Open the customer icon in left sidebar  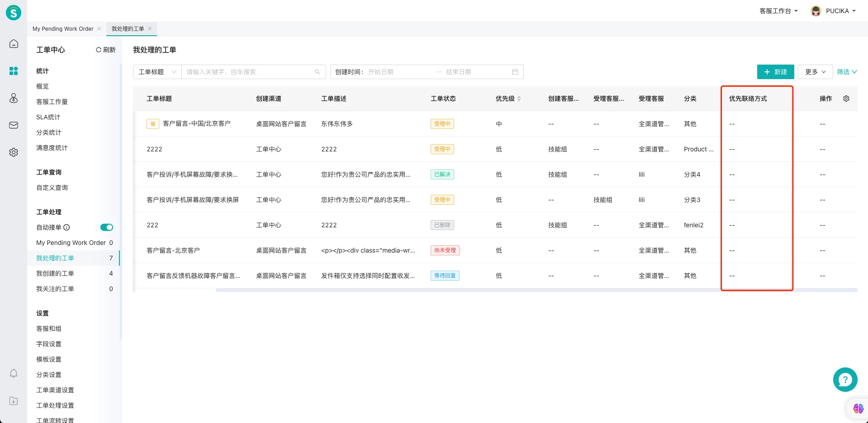(14, 98)
